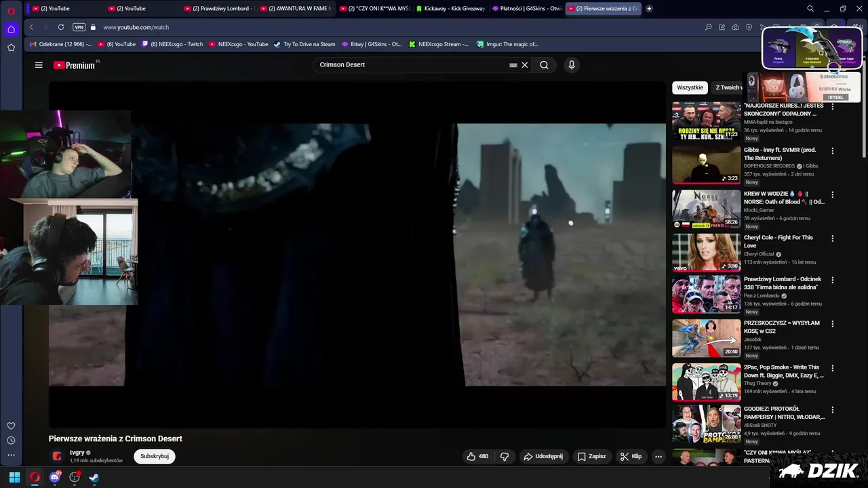Click the Zapisz save button
This screenshot has width=868, height=488.
click(x=592, y=456)
